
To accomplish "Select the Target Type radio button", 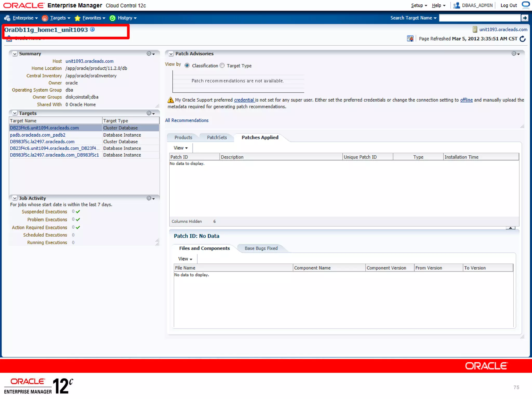I will click(x=222, y=65).
